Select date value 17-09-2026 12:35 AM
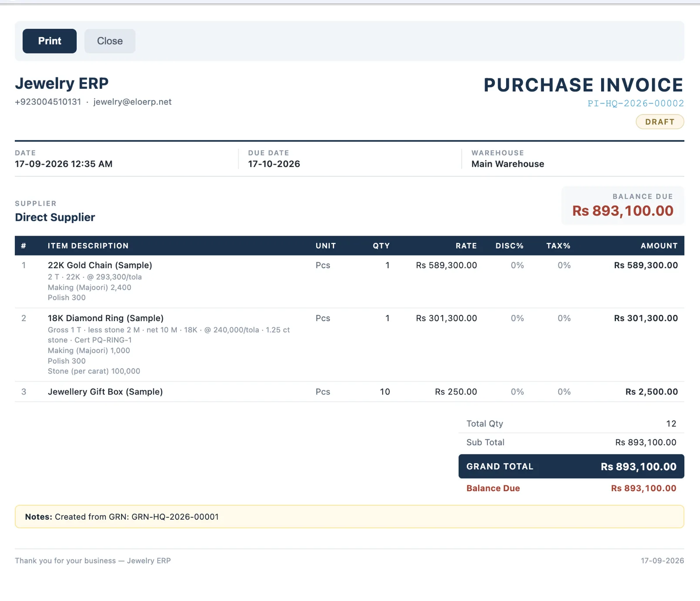700x601 pixels. click(x=63, y=164)
